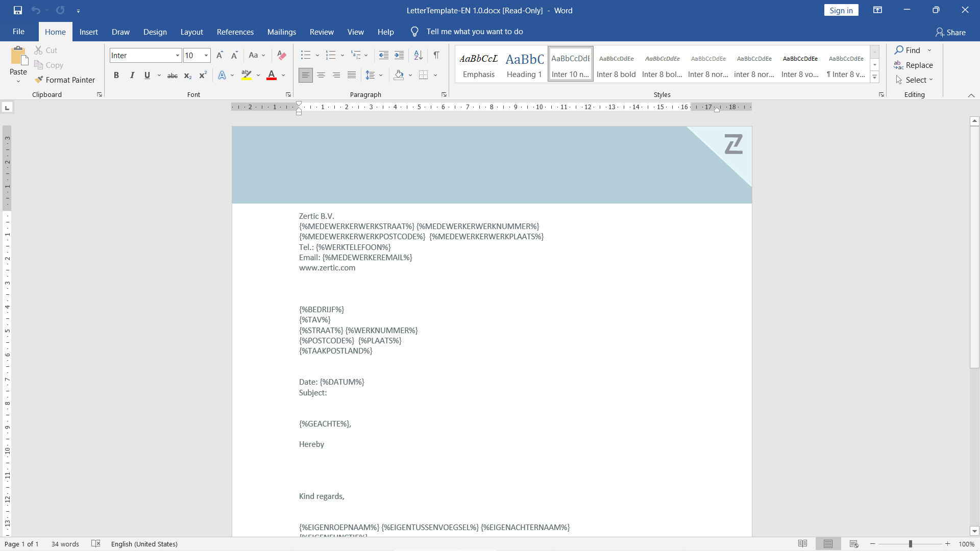Open the Mailings tab
The height and width of the screenshot is (551, 980).
(281, 32)
